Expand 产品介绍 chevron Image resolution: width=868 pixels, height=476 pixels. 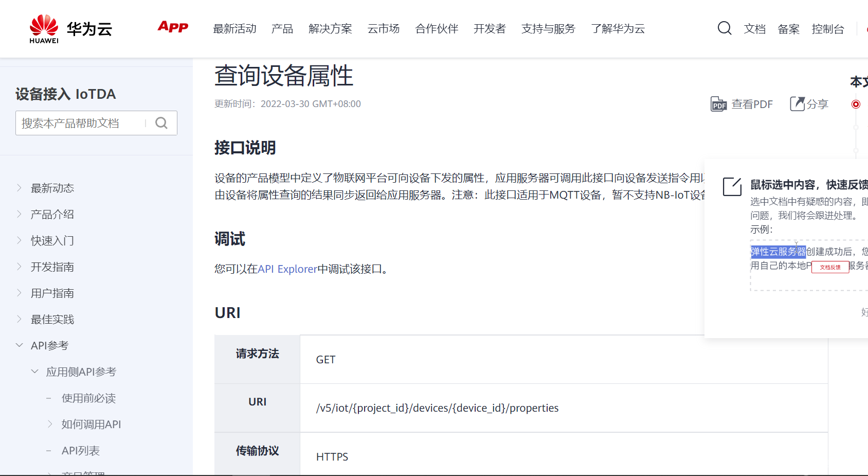19,214
